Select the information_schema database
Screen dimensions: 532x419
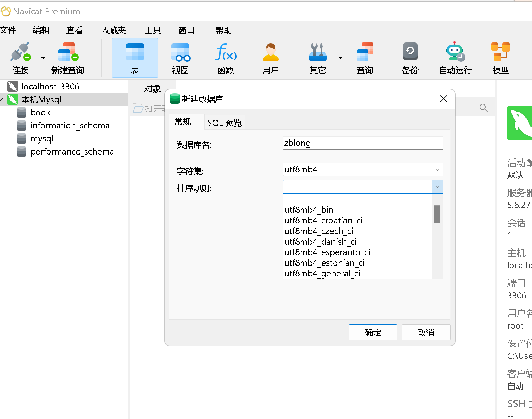coord(70,125)
